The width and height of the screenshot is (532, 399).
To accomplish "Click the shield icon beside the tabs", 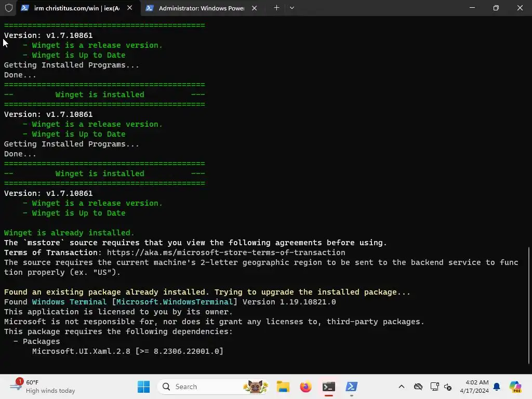I will [x=9, y=8].
